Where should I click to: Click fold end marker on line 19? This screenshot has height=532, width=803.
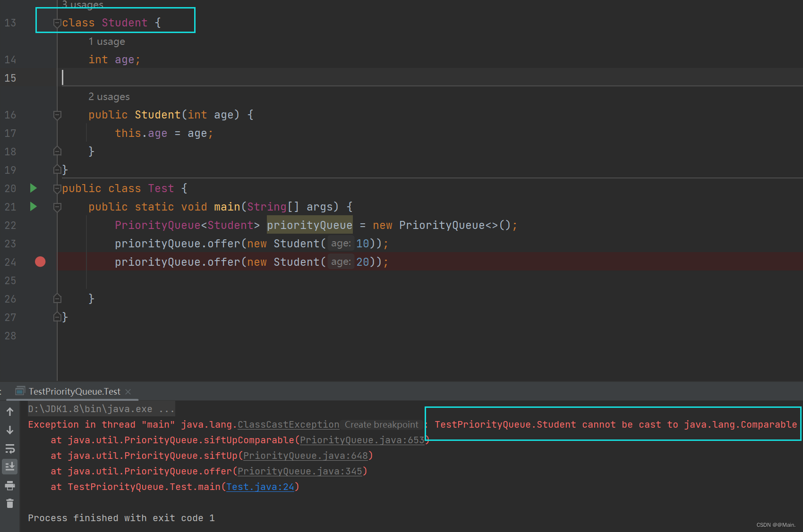click(57, 169)
